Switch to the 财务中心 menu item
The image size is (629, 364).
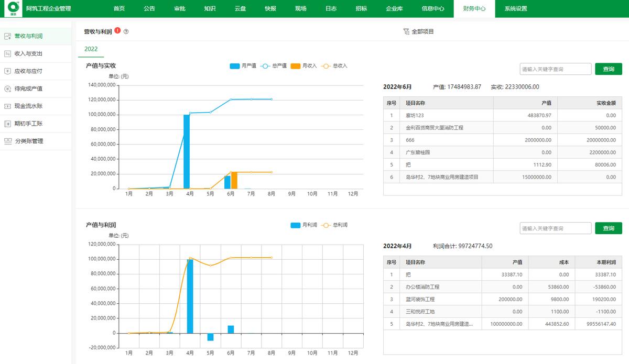(x=473, y=8)
